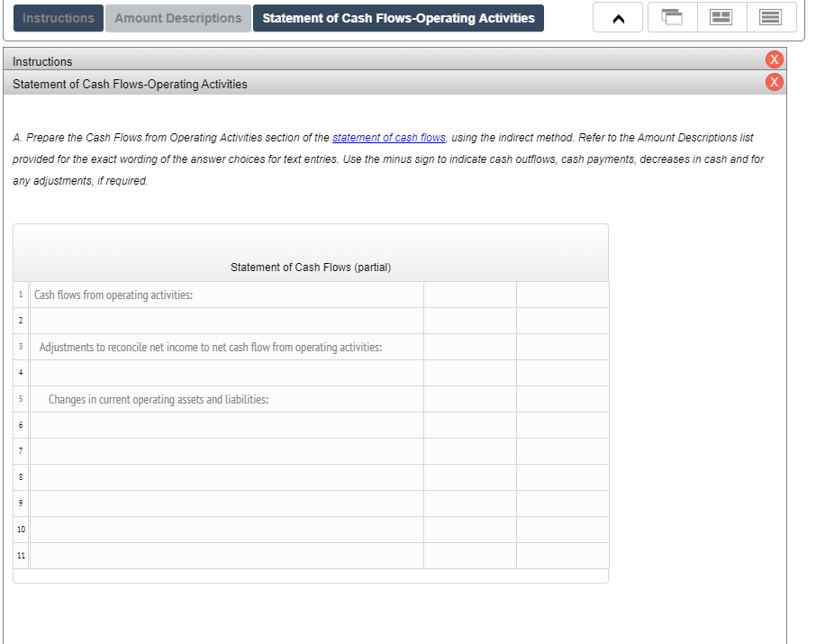816x644 pixels.
Task: Switch to cascade panel layout icon
Action: click(x=672, y=17)
